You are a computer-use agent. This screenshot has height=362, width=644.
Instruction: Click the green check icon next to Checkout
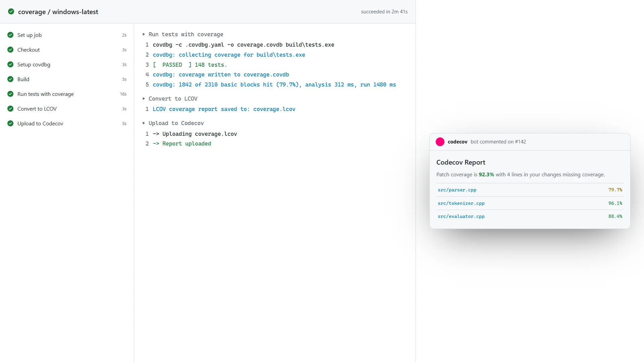point(10,50)
